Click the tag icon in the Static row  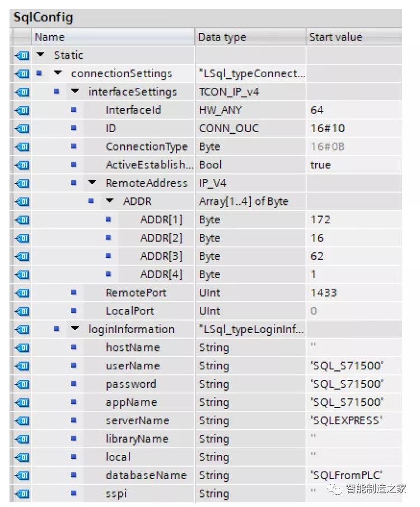coord(22,55)
